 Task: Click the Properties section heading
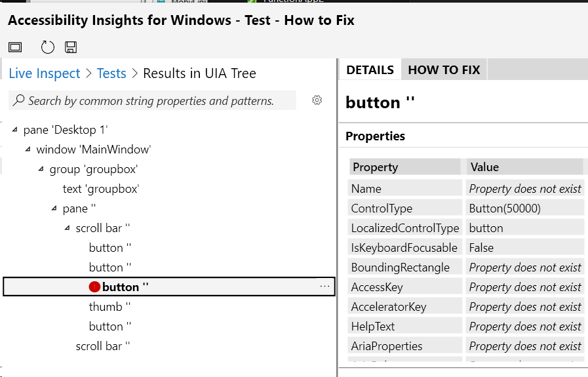375,136
